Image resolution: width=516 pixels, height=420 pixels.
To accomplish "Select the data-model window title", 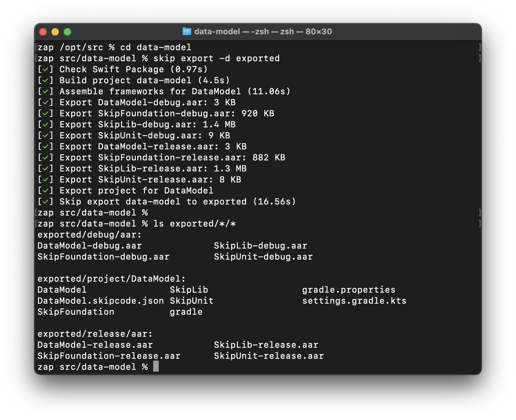I will [218, 31].
